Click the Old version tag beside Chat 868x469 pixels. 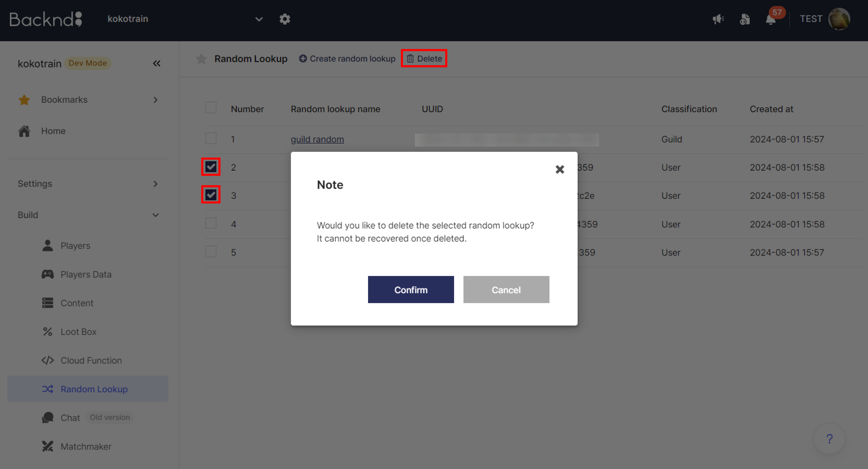coord(110,417)
